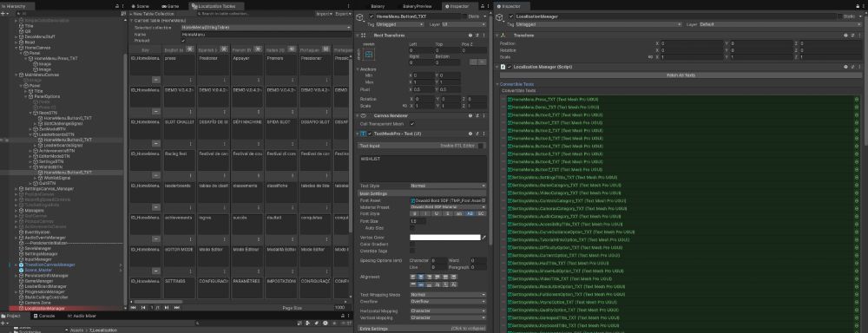Go to first page of table
The width and height of the screenshot is (868, 333).
pos(134,307)
